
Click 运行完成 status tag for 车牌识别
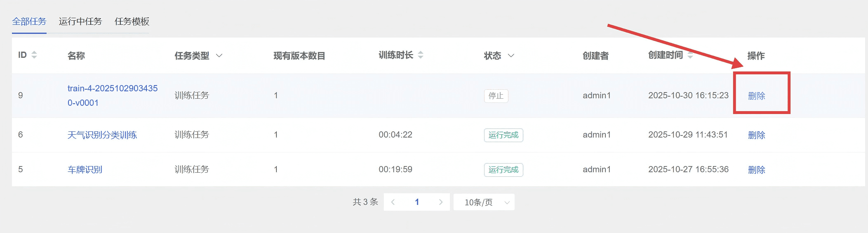tap(503, 170)
